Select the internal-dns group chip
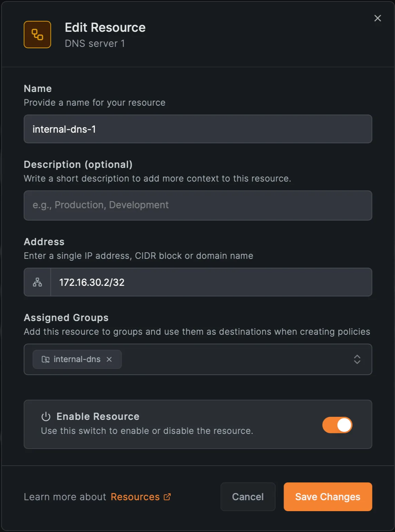The image size is (395, 532). [x=77, y=359]
